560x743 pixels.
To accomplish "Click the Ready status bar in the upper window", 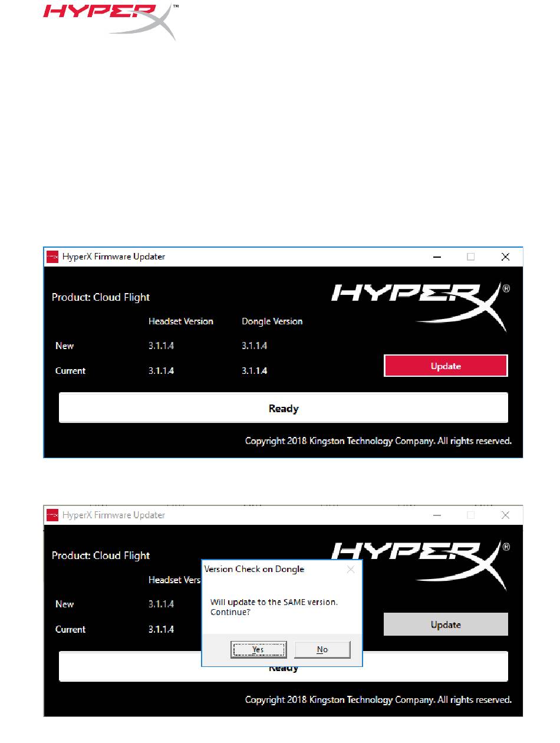I will (283, 408).
